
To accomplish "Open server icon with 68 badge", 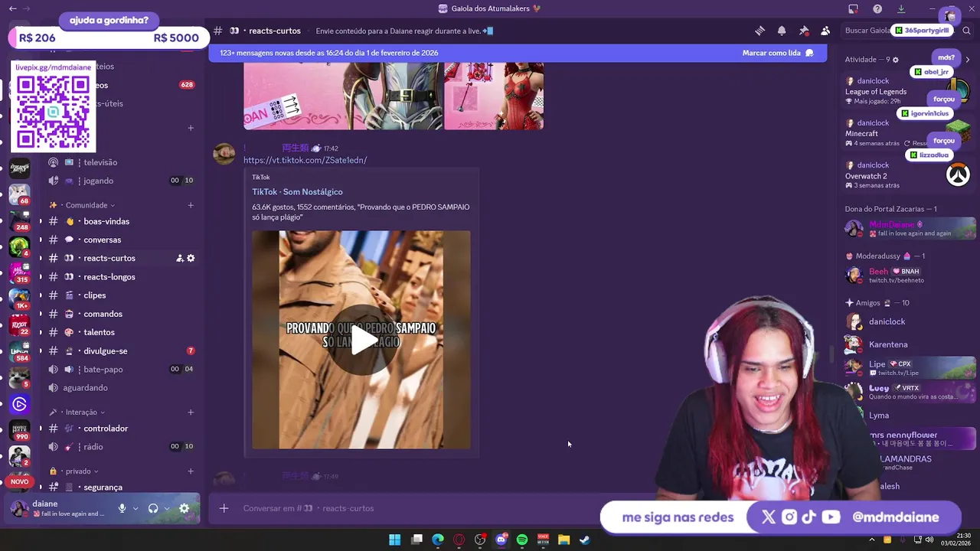I will click(19, 195).
